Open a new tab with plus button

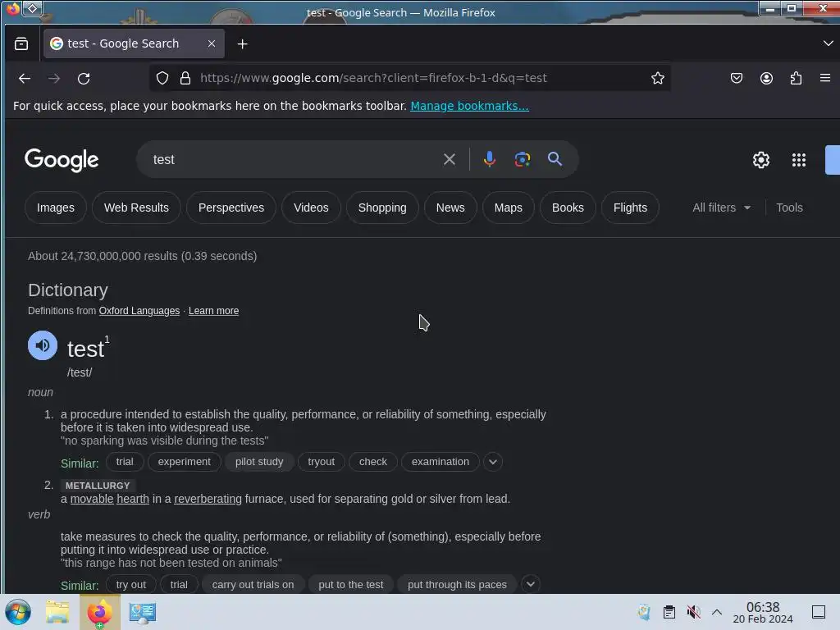point(242,44)
